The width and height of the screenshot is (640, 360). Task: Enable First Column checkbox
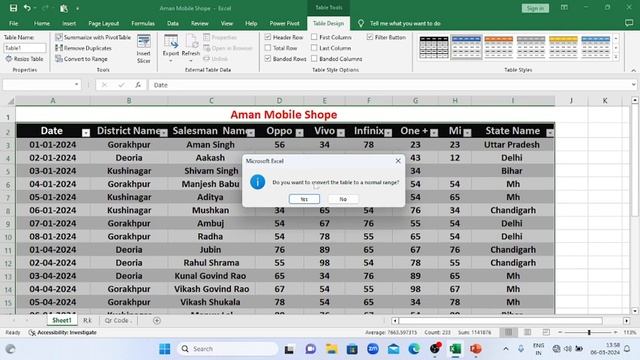pyautogui.click(x=314, y=37)
